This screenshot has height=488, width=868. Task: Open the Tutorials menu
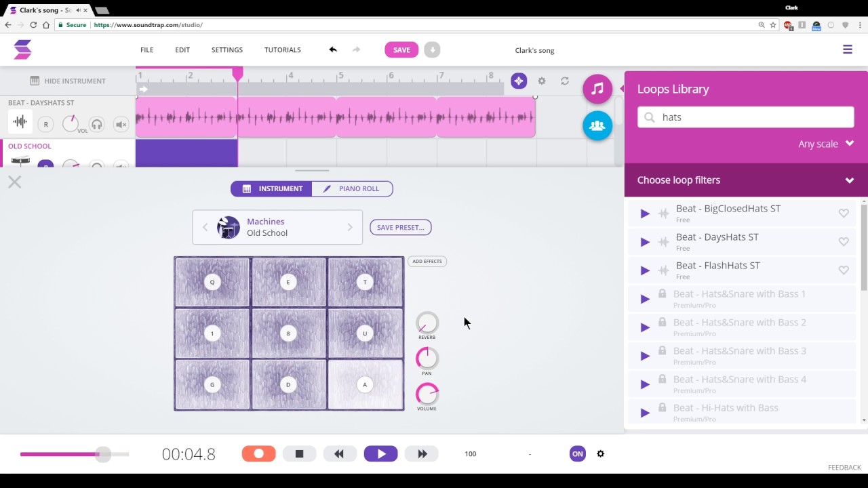[283, 50]
